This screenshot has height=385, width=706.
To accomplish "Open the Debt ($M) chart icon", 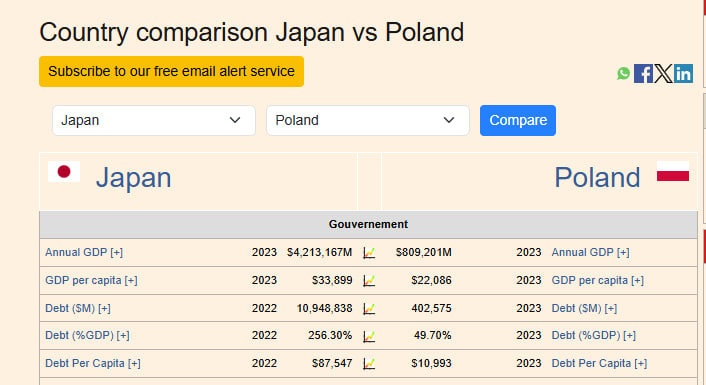I will click(x=369, y=308).
